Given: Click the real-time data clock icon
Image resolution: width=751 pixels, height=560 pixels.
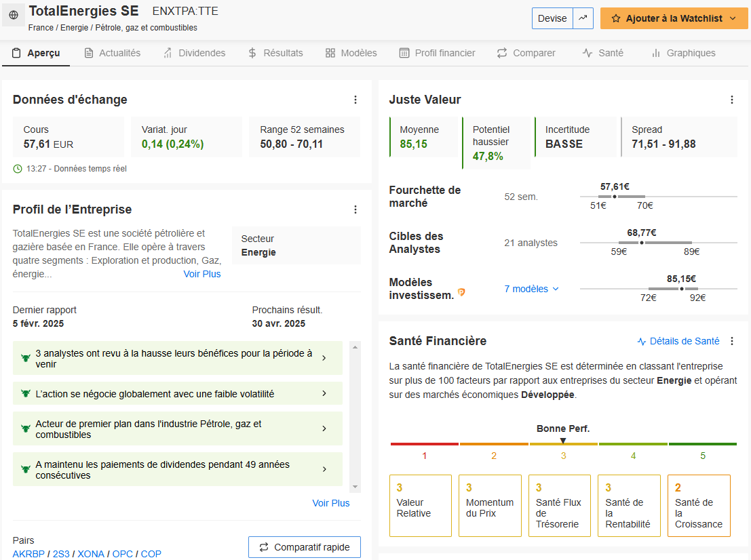Looking at the screenshot, I should pos(18,169).
